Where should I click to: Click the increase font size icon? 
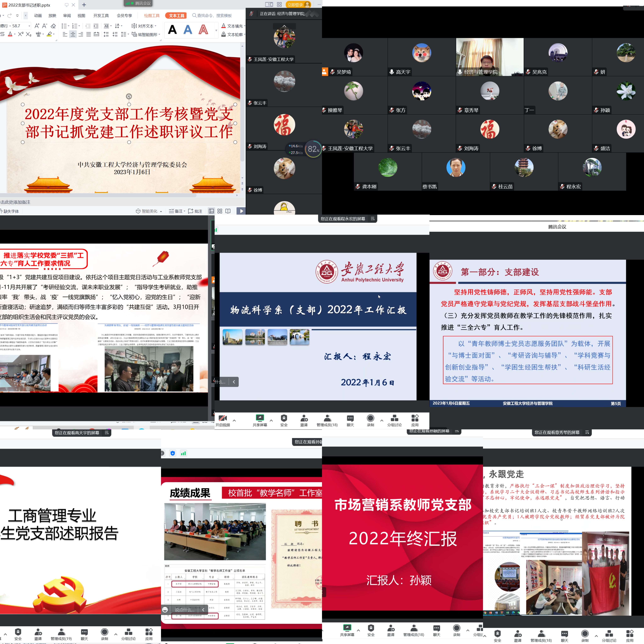pyautogui.click(x=37, y=26)
